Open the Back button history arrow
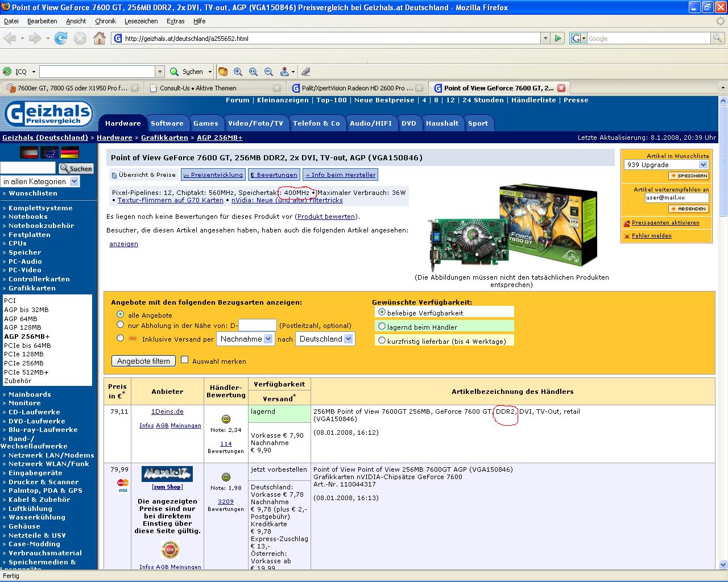 point(22,38)
